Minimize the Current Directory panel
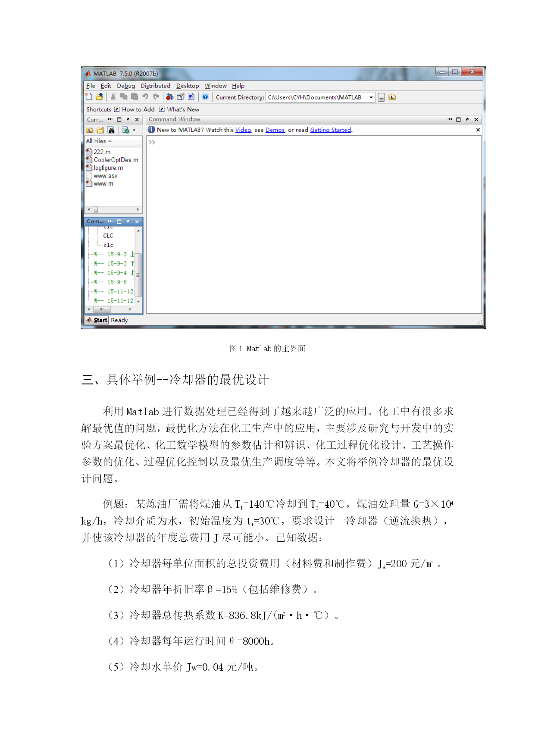This screenshot has width=535, height=756. (110, 119)
